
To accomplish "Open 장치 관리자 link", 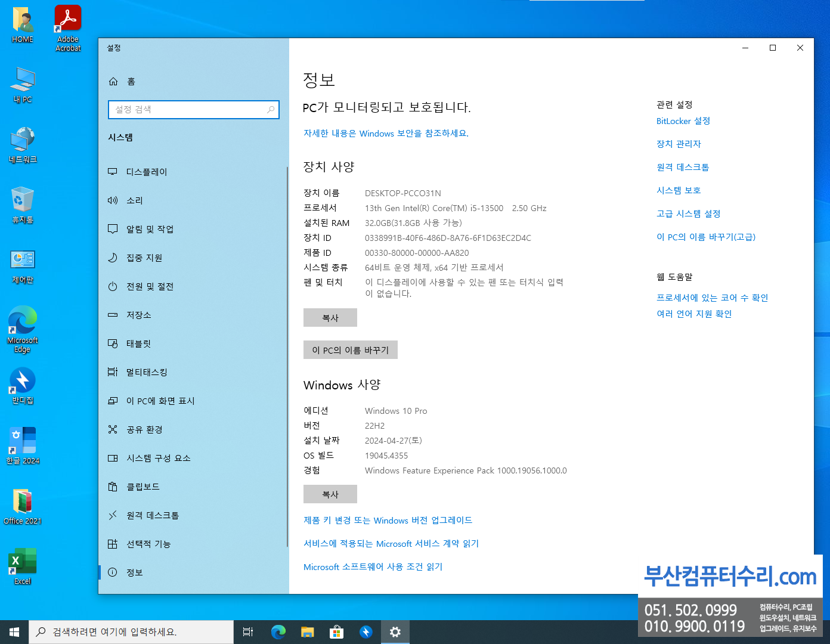I will coord(679,144).
